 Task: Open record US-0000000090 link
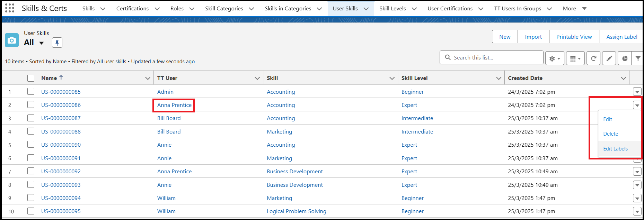[x=61, y=145]
